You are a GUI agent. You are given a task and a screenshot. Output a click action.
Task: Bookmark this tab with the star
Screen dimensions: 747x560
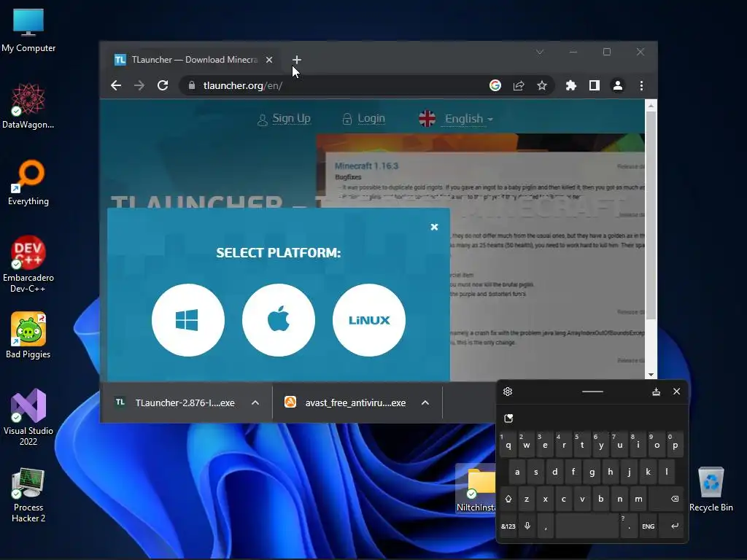pos(542,85)
